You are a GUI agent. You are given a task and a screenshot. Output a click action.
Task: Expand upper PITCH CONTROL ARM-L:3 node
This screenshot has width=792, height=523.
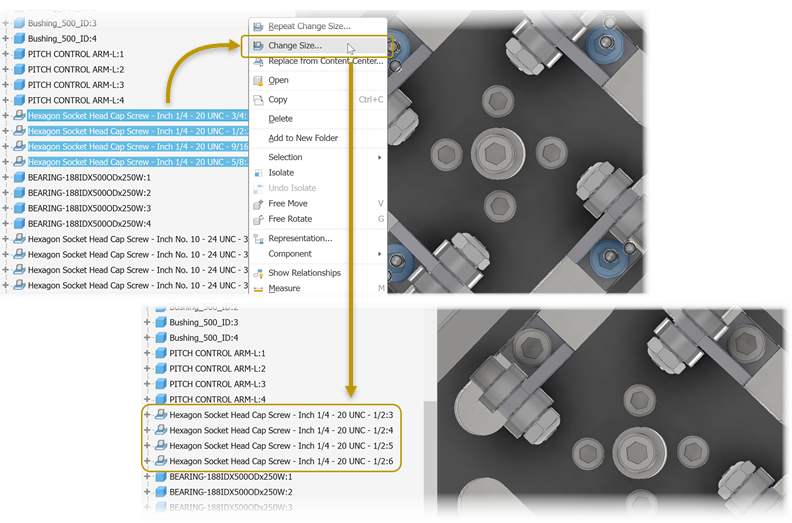click(6, 84)
